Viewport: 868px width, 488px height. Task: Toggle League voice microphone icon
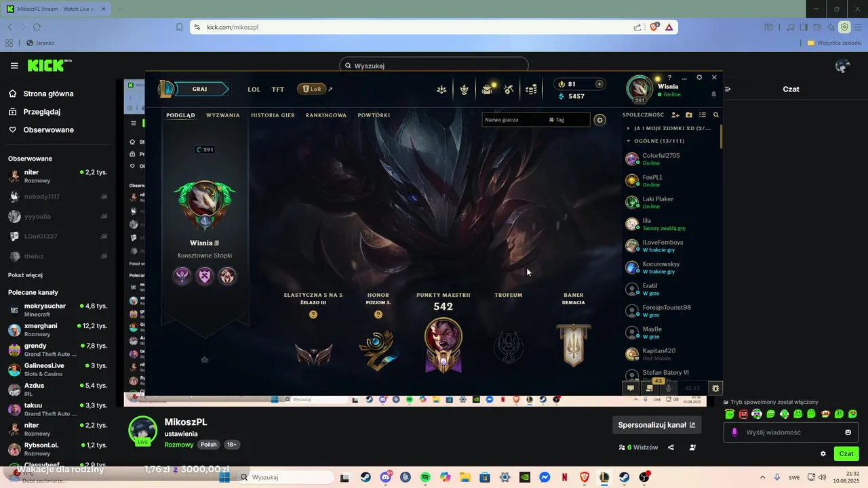(x=669, y=388)
